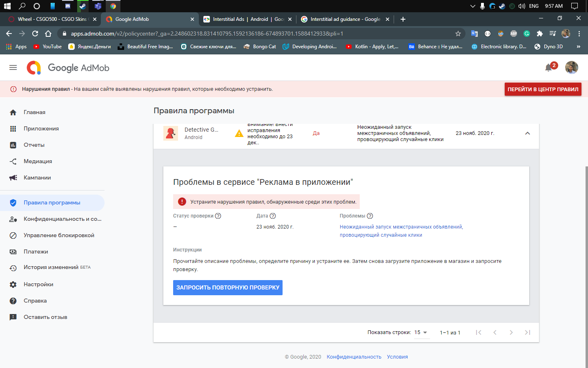Image resolution: width=588 pixels, height=368 pixels.
Task: Click the История изменений clock icon
Action: click(x=13, y=268)
